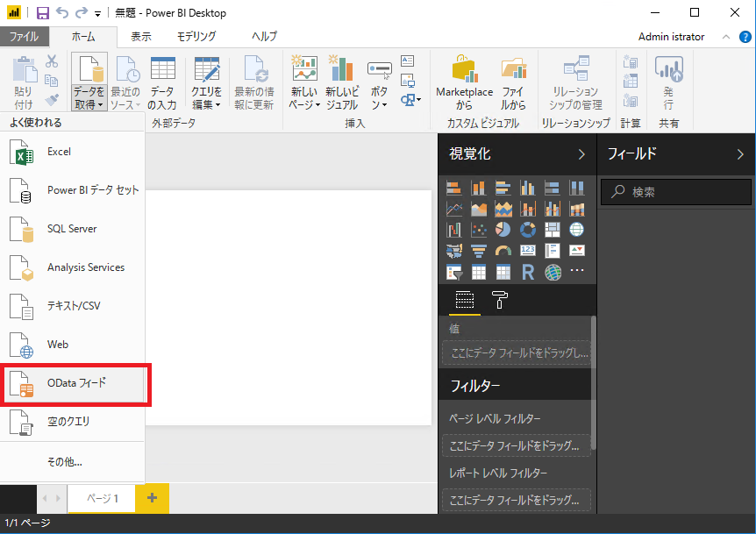The width and height of the screenshot is (756, 534).
Task: Switch to the モデリング tab
Action: [196, 37]
